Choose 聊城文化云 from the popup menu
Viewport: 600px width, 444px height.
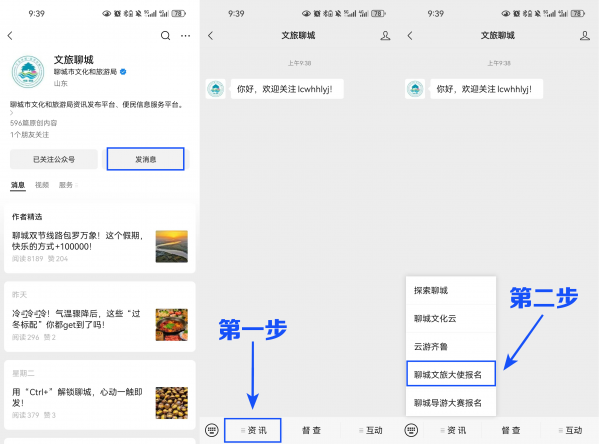click(436, 319)
